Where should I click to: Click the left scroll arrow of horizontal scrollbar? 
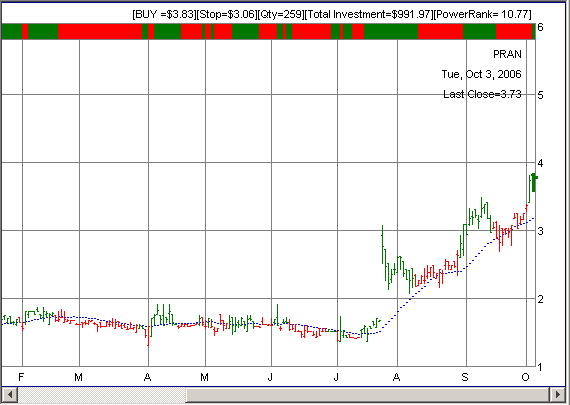9,394
